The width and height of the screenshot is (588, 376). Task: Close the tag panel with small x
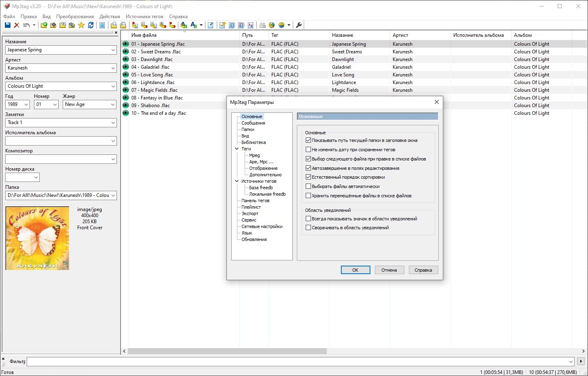pyautogui.click(x=116, y=32)
